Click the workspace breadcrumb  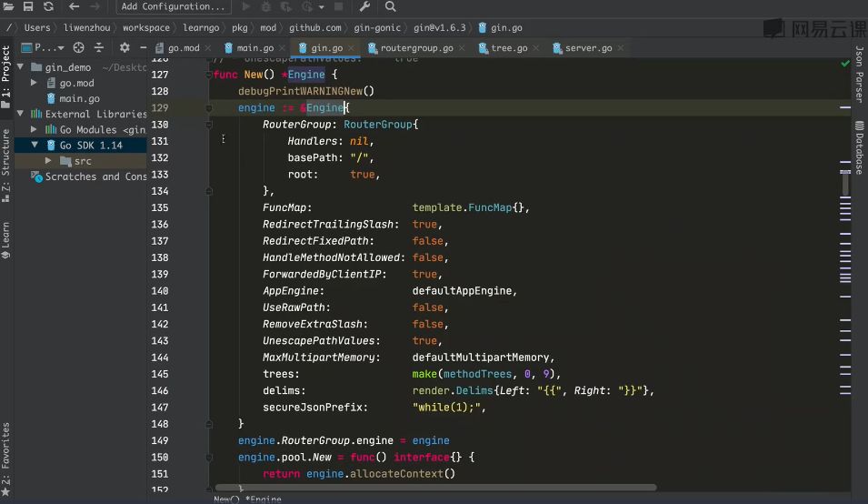pos(146,27)
